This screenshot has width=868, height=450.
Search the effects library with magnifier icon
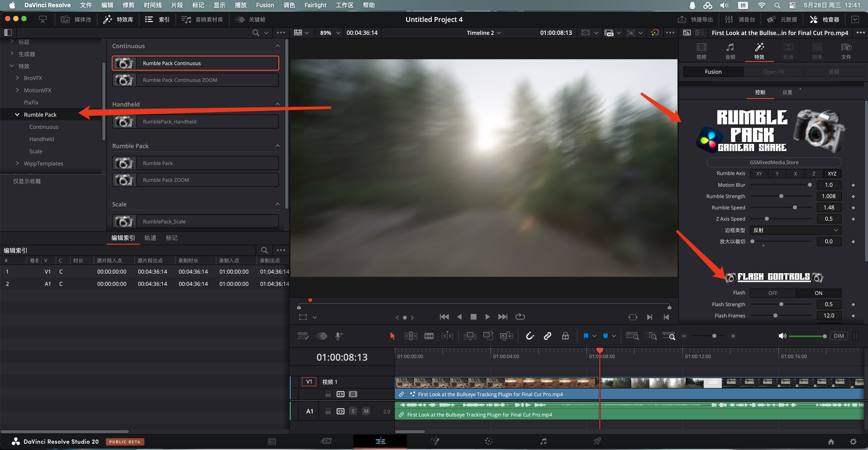pos(256,33)
